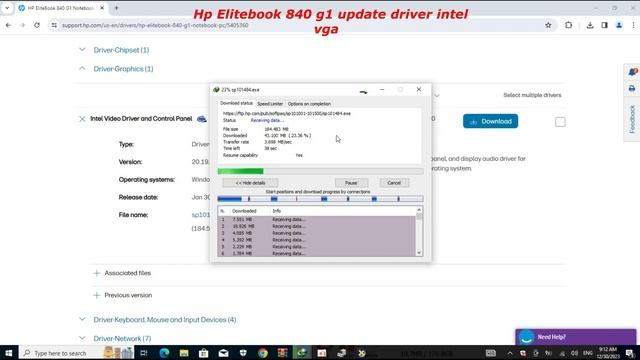Select connection row 5 with 2.229 MB
Image resolution: width=640 pixels, height=360 pixels.
point(317,247)
